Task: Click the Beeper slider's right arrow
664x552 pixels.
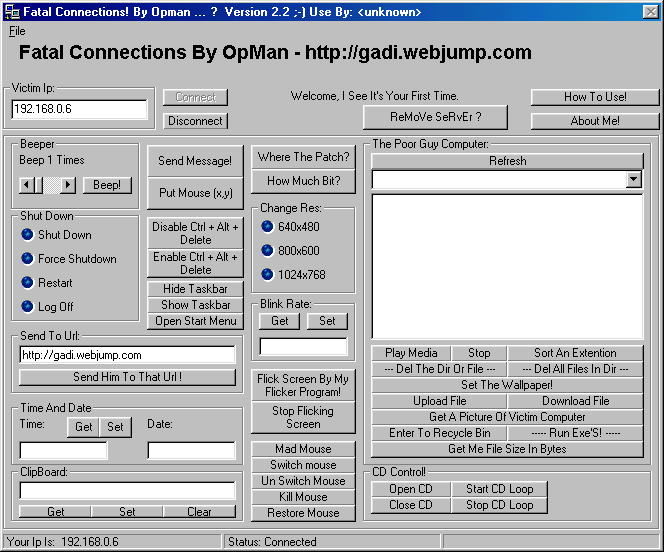Action: pos(69,185)
